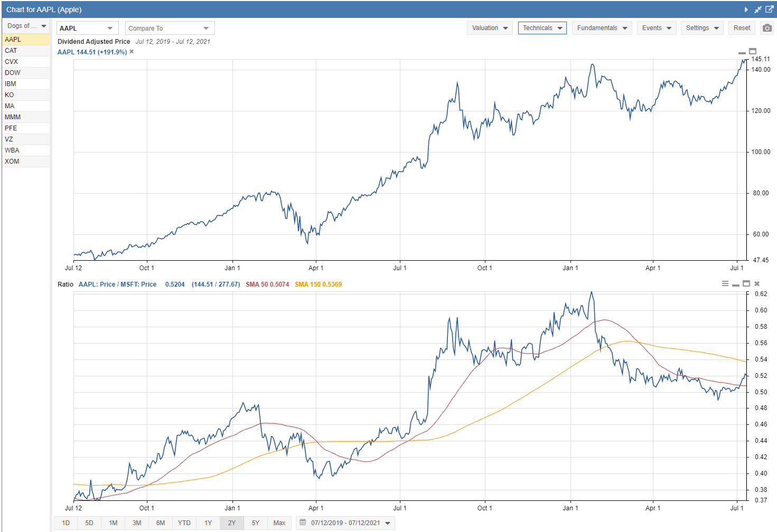Select VZ in the ticker list
The height and width of the screenshot is (532, 777).
coord(26,139)
